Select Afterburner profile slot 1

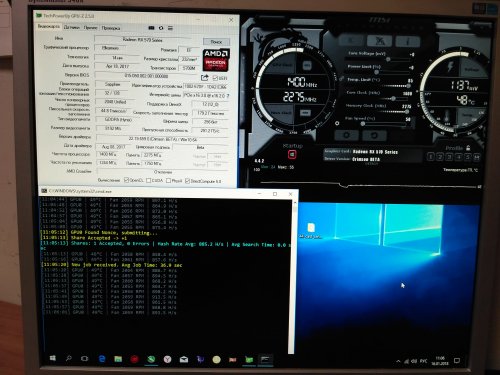(x=430, y=157)
